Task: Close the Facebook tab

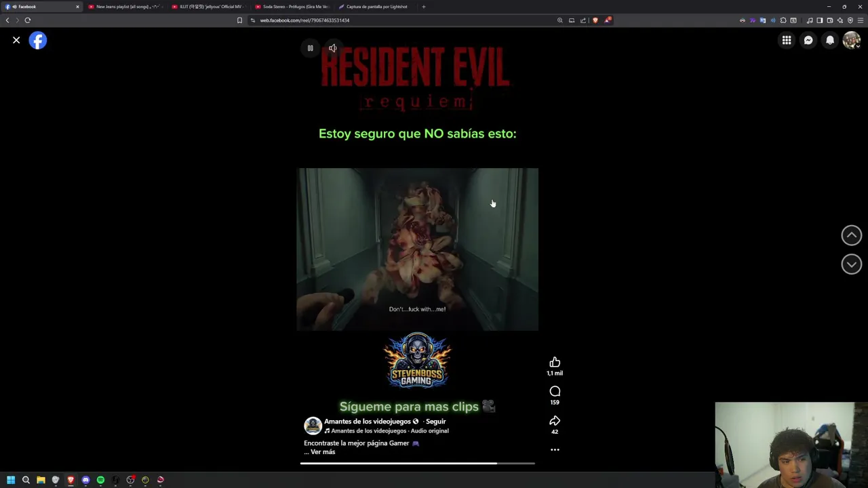Action: point(77,7)
